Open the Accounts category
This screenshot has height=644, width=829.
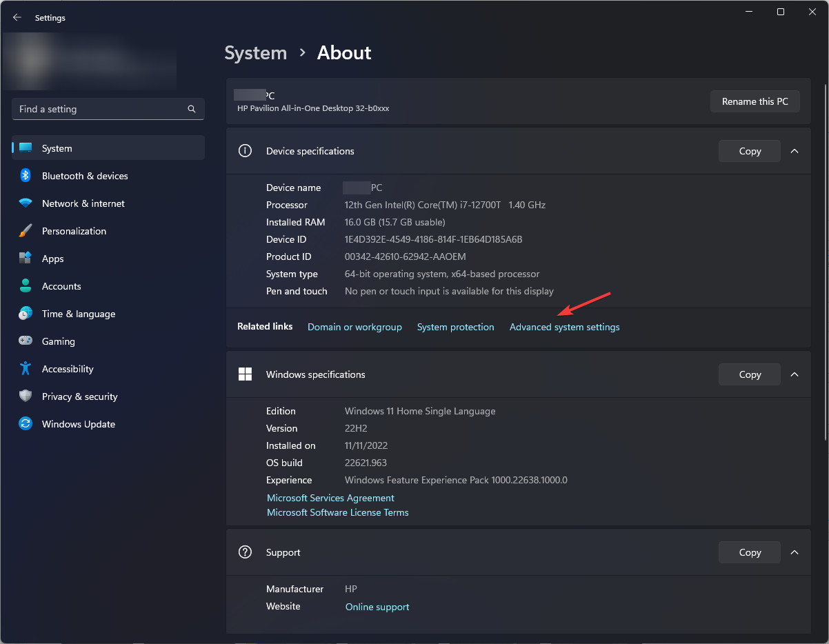108,286
